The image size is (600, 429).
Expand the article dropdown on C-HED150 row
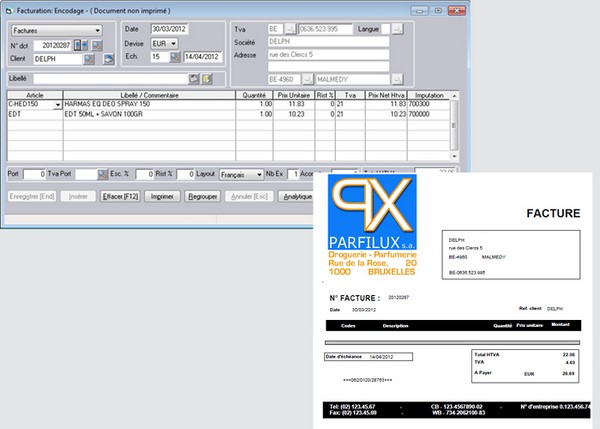pyautogui.click(x=58, y=104)
